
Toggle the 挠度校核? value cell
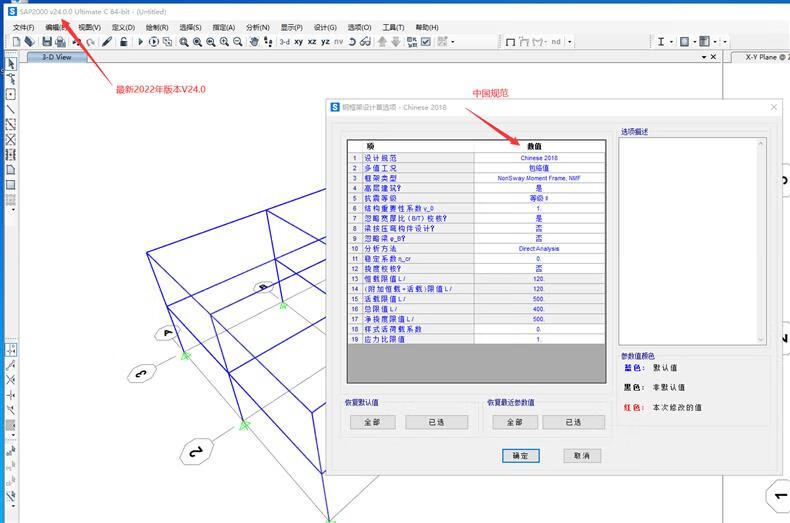pos(539,268)
